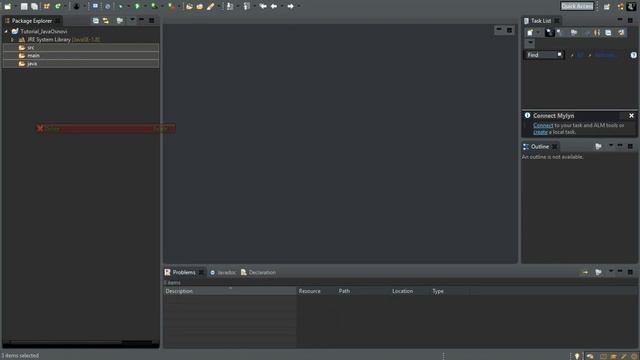Toggle Focus on Workweek in Task List
Image resolution: width=640 pixels, height=360 pixels.
click(574, 33)
